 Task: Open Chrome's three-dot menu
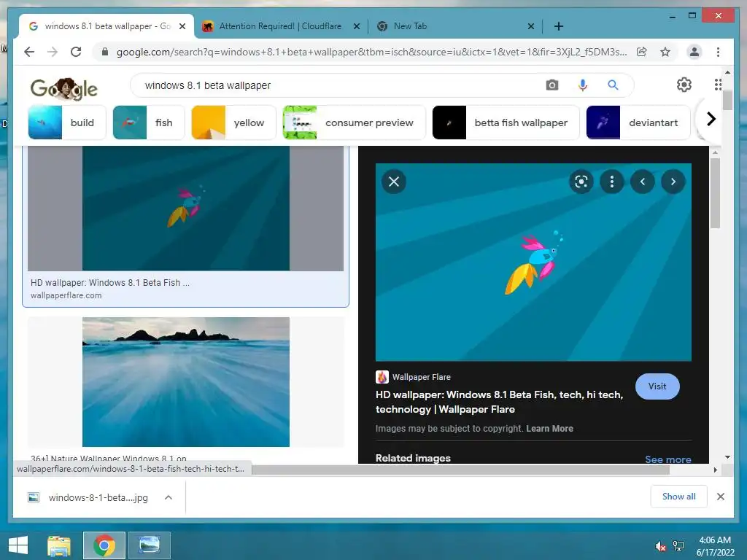718,52
